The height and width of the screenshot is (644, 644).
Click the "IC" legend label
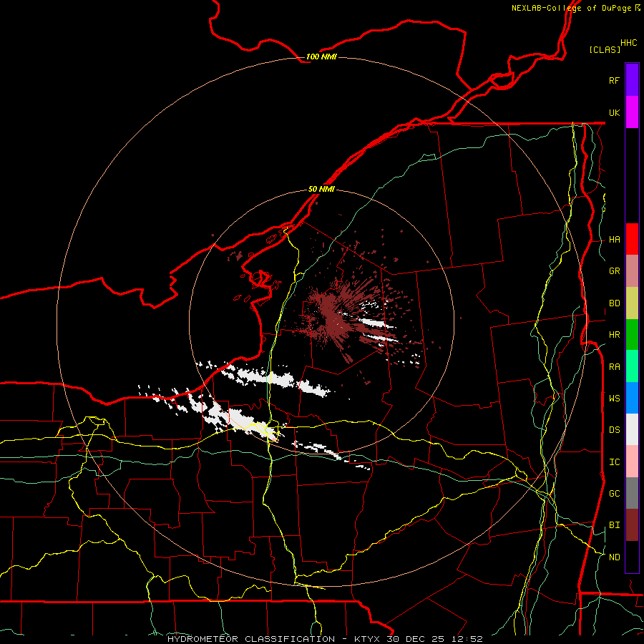(x=614, y=462)
